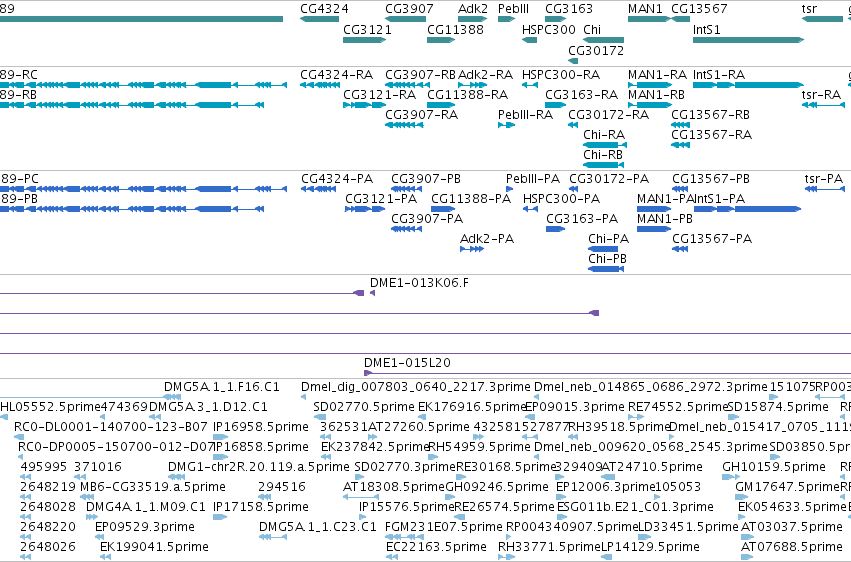Click the tsr gene label
Viewport: 851px width, 562px height.
pyautogui.click(x=809, y=9)
